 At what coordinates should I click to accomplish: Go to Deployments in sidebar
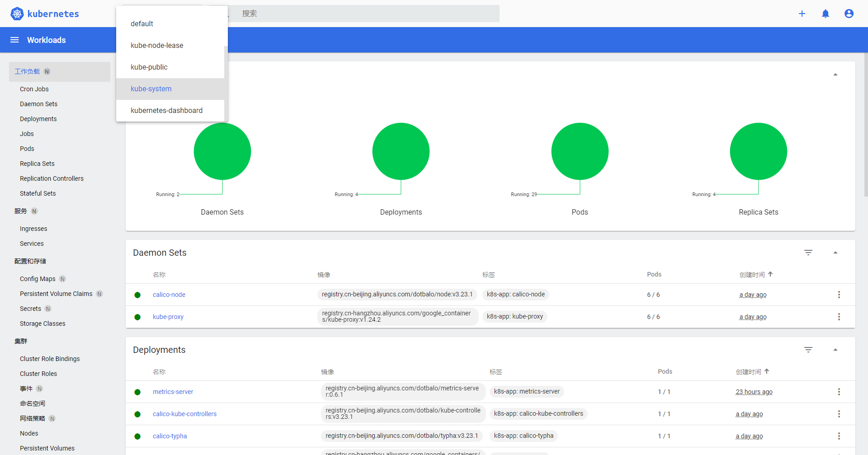38,119
